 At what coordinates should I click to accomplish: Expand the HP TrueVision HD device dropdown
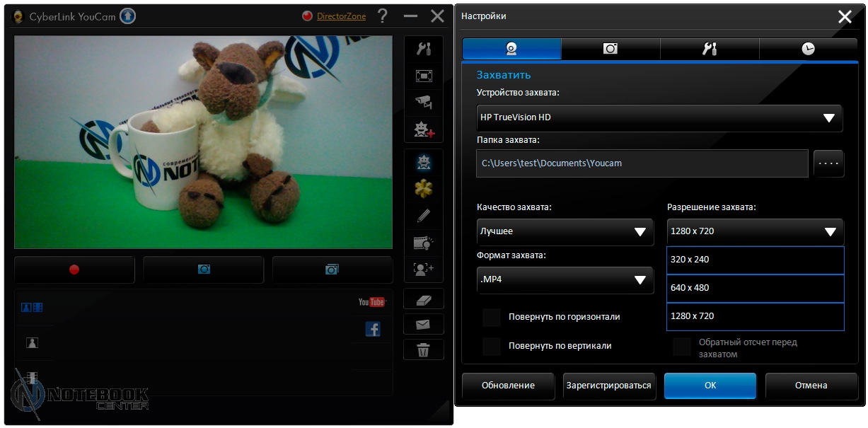[659, 118]
